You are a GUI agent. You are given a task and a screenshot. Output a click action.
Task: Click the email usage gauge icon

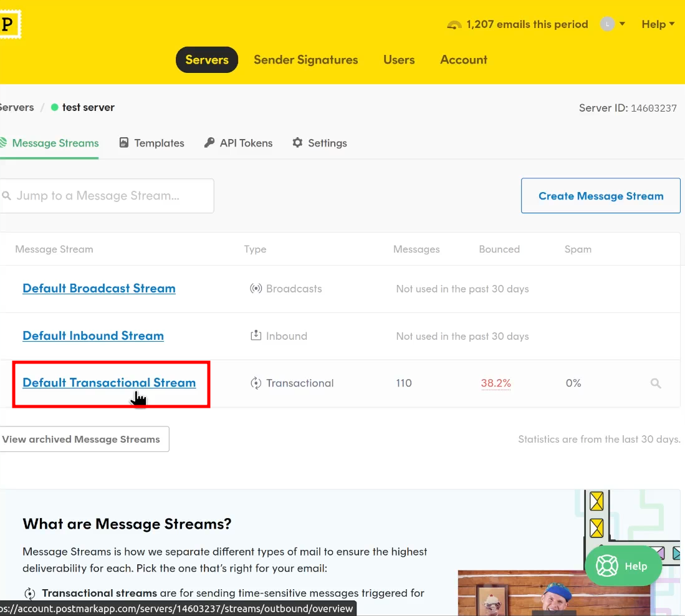(x=454, y=25)
